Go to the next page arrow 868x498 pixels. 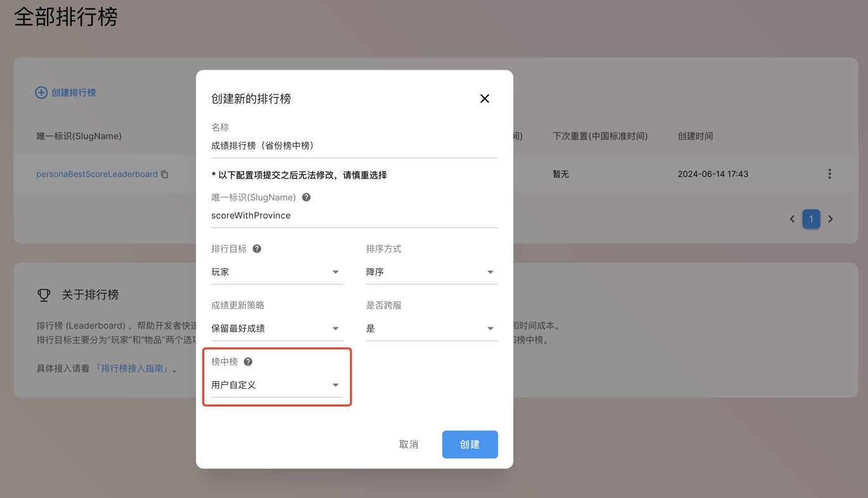(830, 219)
